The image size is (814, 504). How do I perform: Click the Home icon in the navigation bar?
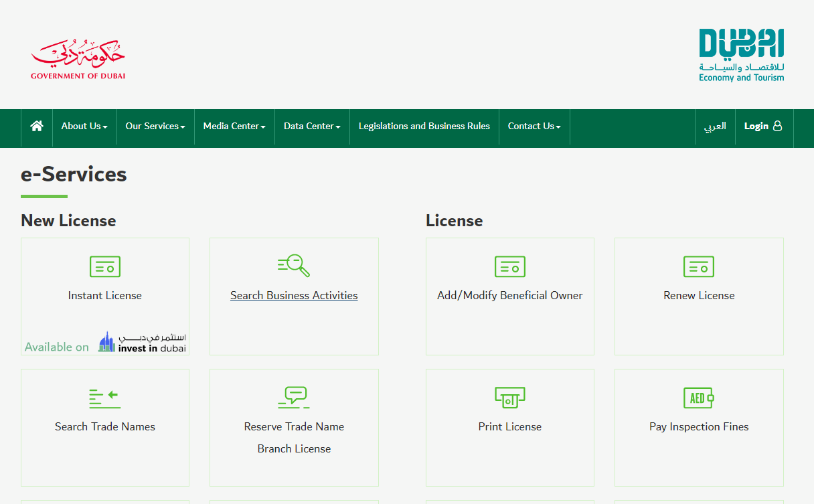coord(36,124)
